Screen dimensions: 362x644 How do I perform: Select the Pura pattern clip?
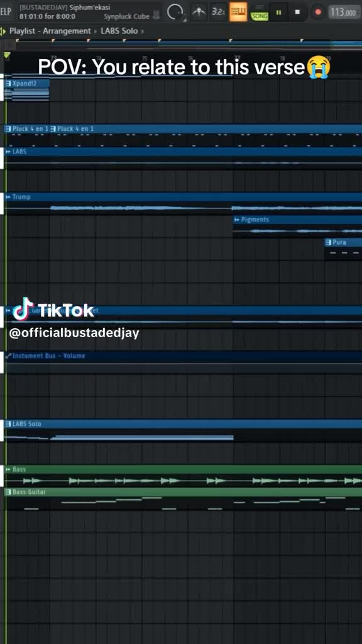pos(344,248)
